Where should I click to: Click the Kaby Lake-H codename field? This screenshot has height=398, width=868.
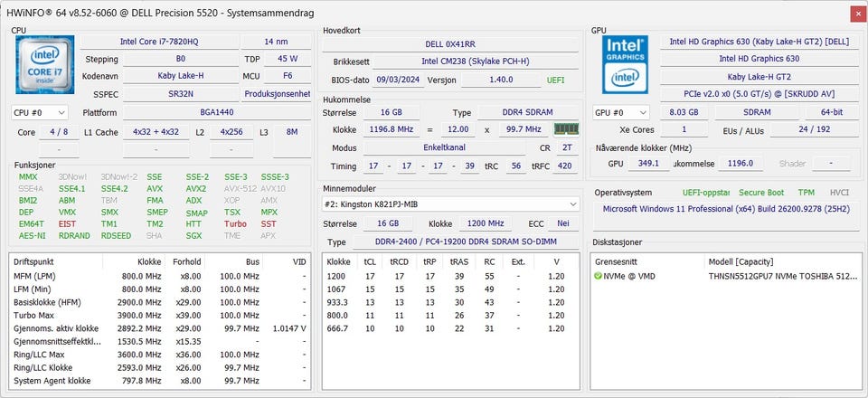pos(181,76)
